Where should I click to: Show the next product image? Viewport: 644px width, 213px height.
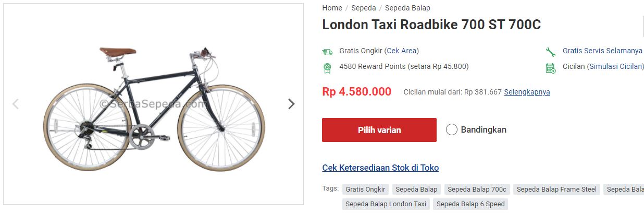click(x=291, y=104)
